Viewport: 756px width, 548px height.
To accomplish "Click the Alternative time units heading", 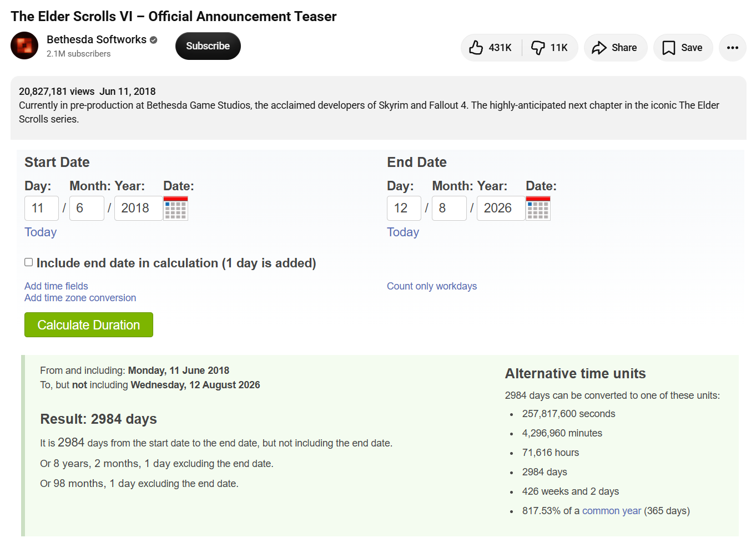I will pos(575,373).
